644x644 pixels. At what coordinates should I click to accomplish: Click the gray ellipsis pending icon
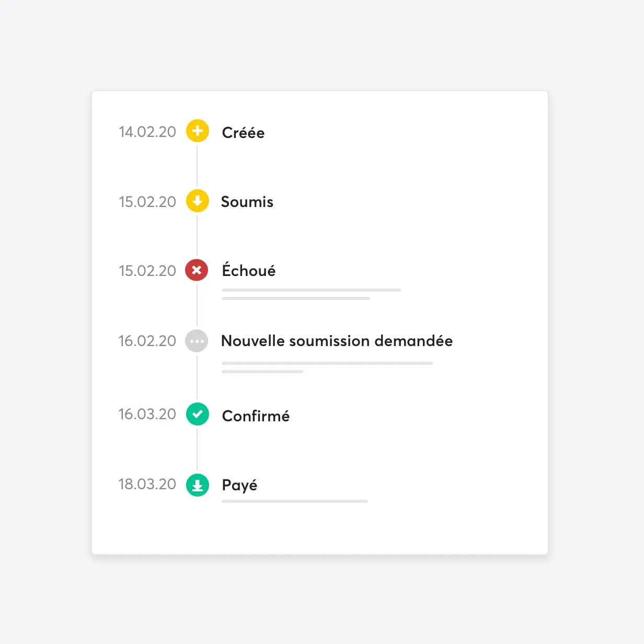197,341
